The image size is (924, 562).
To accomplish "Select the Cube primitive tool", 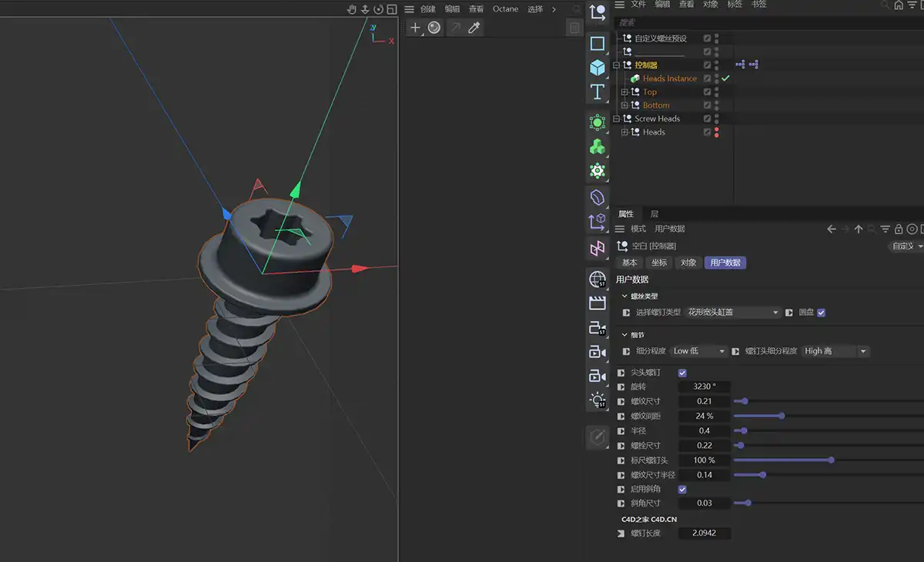I will tap(598, 68).
